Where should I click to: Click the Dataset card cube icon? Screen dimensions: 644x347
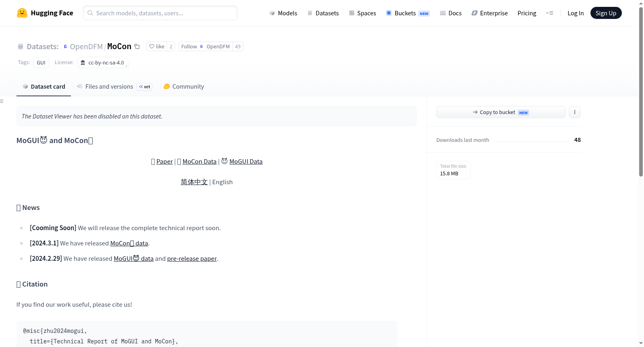pyautogui.click(x=25, y=87)
